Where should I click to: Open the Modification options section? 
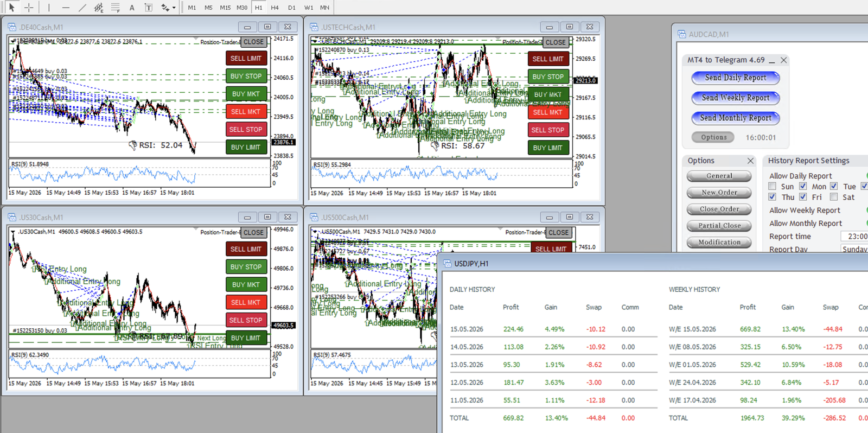719,242
